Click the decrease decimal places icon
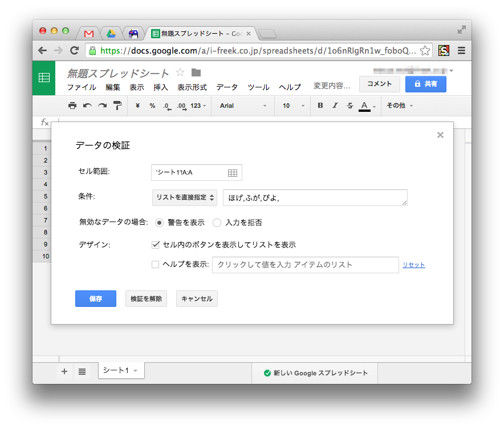This screenshot has width=504, height=429. (166, 106)
